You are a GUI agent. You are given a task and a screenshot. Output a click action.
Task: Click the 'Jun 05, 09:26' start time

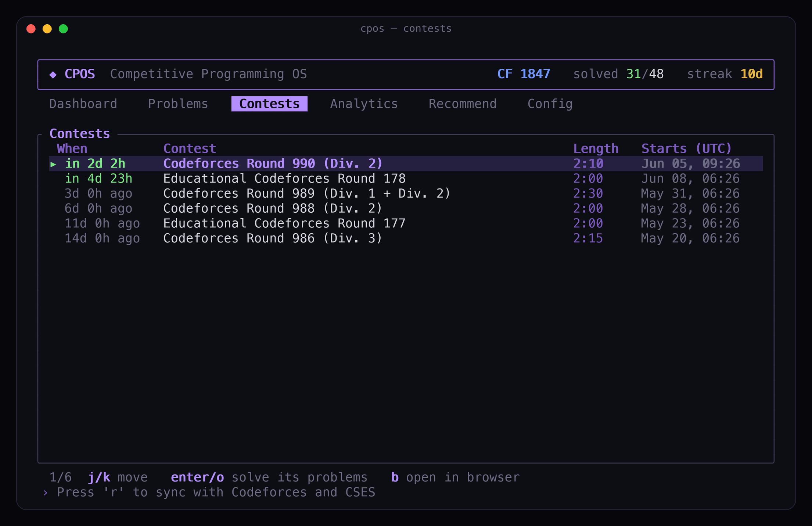click(x=690, y=163)
